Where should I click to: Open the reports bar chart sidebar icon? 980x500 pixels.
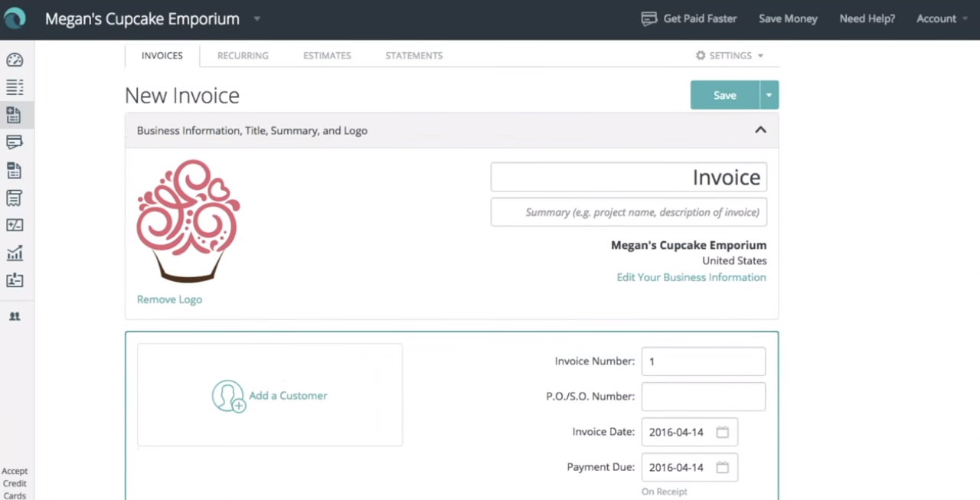15,253
